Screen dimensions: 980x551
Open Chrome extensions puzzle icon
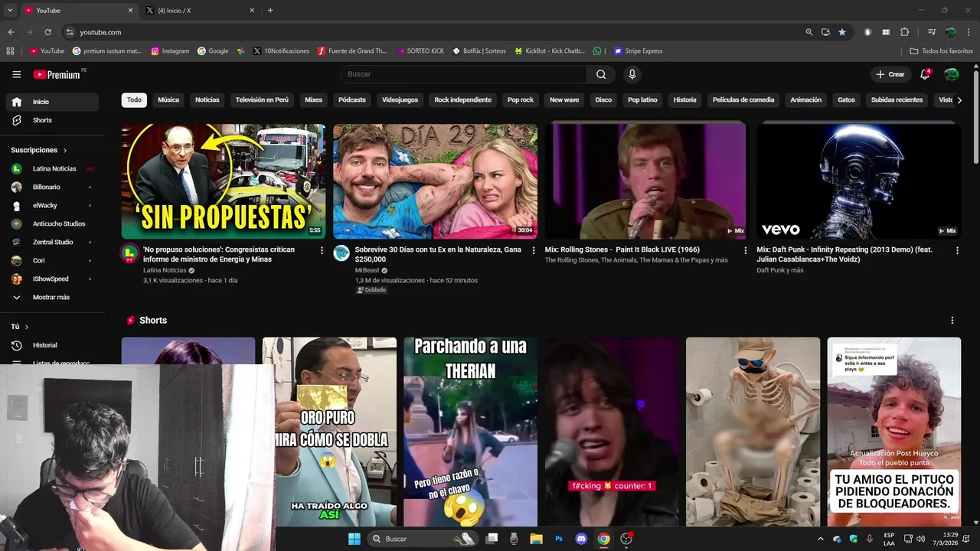coord(905,32)
